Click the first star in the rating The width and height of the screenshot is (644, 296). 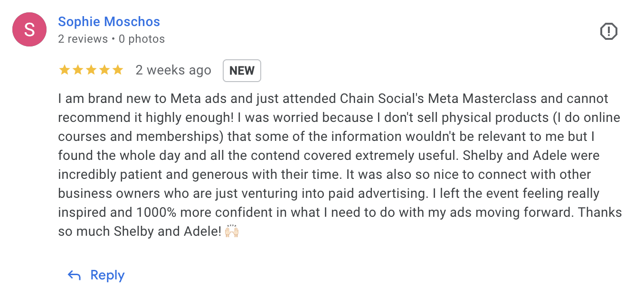click(64, 70)
